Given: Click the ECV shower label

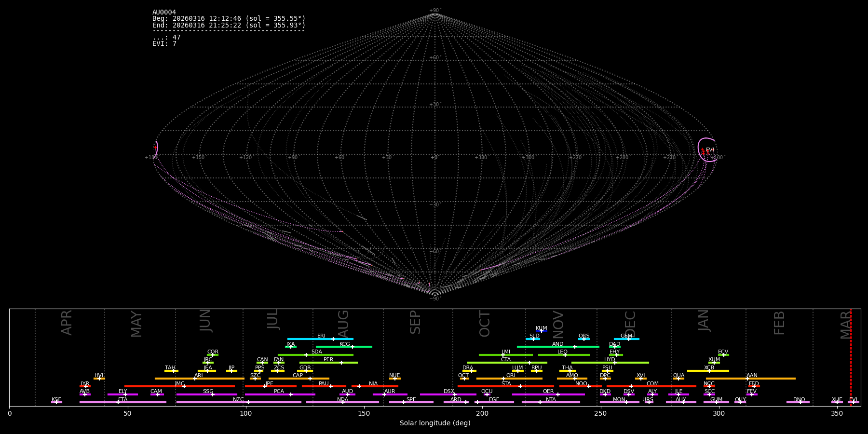Looking at the screenshot, I should point(723,352).
